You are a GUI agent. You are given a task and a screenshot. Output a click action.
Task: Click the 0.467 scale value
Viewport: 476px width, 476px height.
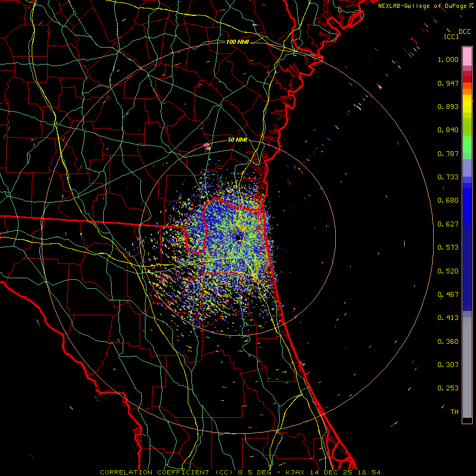coord(448,295)
